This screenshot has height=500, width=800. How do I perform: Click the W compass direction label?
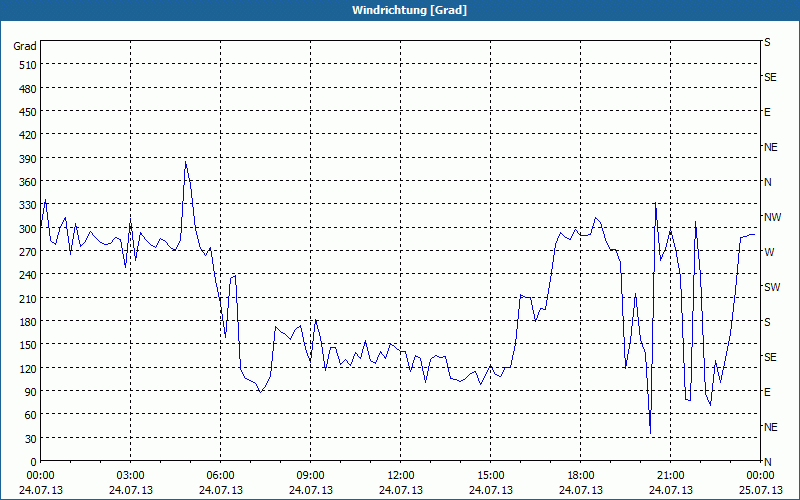[x=769, y=252]
